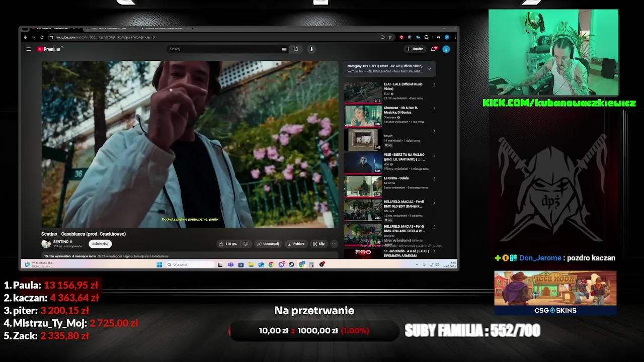
Task: Open options menu for ELAI - LALE
Action: 434,85
